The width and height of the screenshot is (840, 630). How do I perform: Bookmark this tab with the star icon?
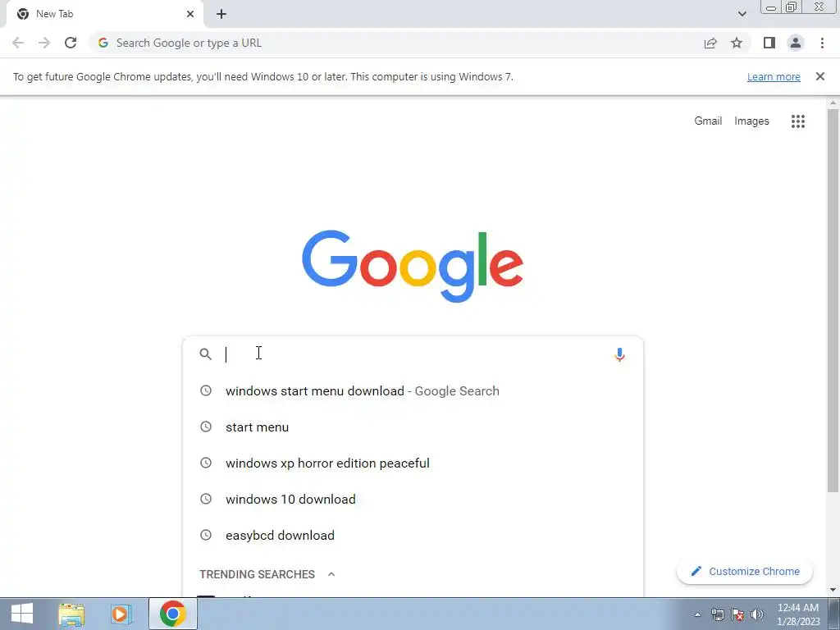click(x=737, y=43)
